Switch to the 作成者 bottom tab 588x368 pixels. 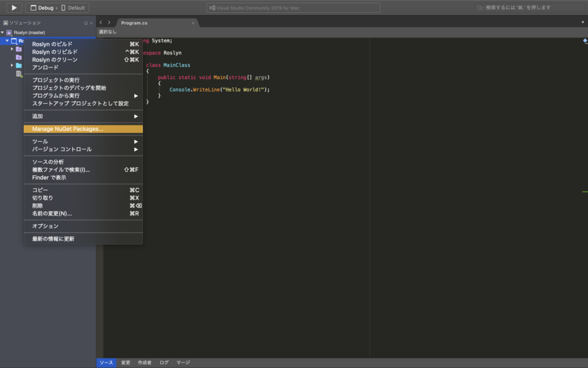[x=144, y=363]
